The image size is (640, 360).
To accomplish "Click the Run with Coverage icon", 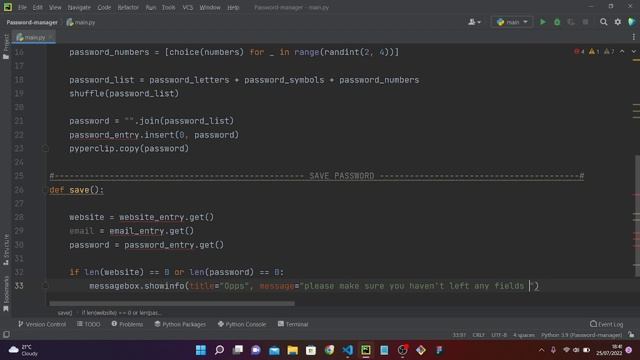I will pyautogui.click(x=571, y=22).
